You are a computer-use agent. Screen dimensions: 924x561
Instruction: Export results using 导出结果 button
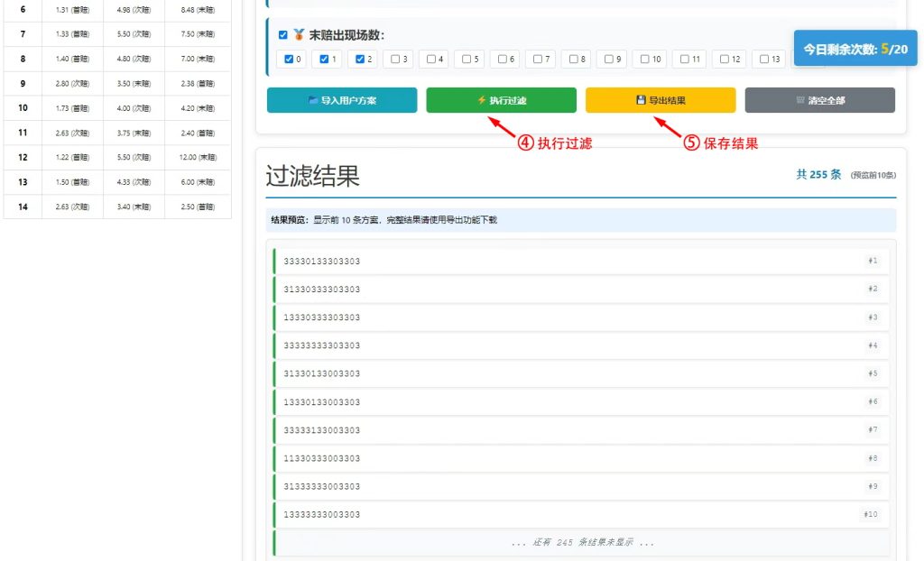point(661,100)
